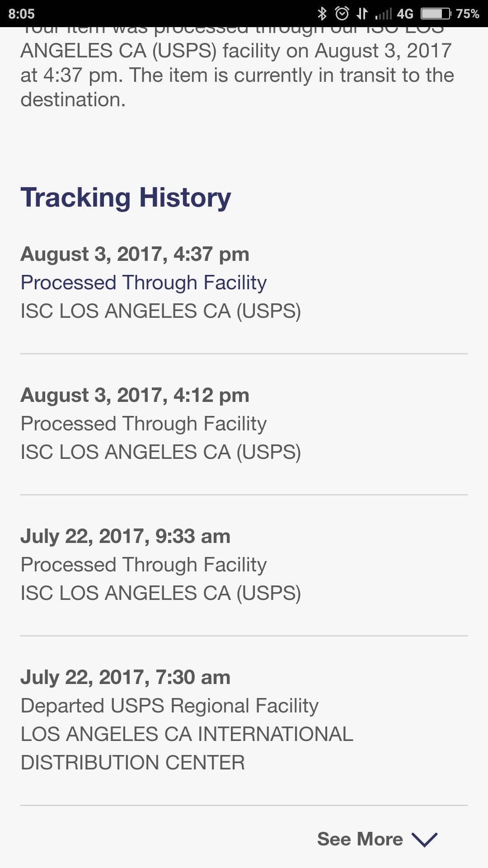Tap the in-transit status summary paragraph
Image resolution: width=488 pixels, height=868 pixels.
click(237, 75)
